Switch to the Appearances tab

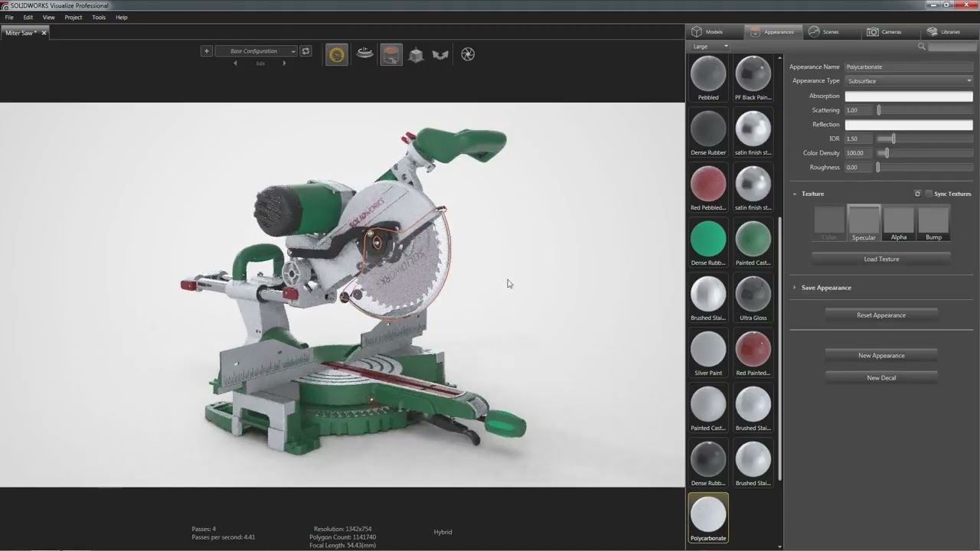coord(773,31)
